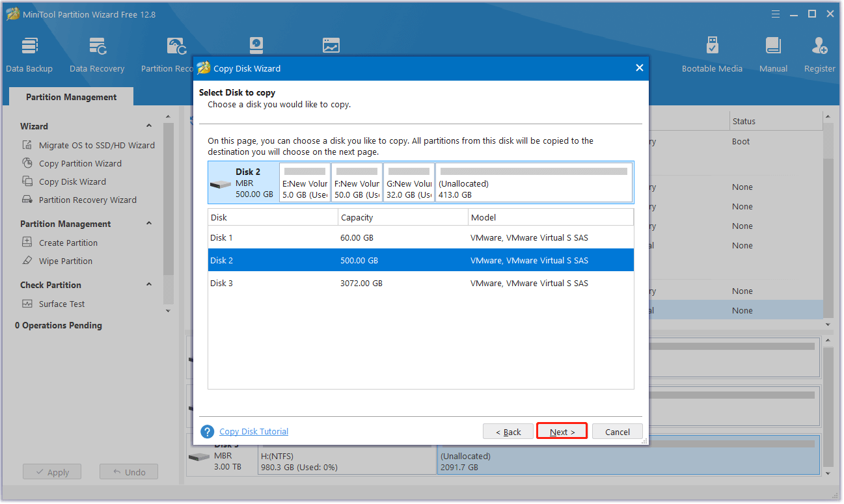Click the Capacity column header

tap(403, 217)
